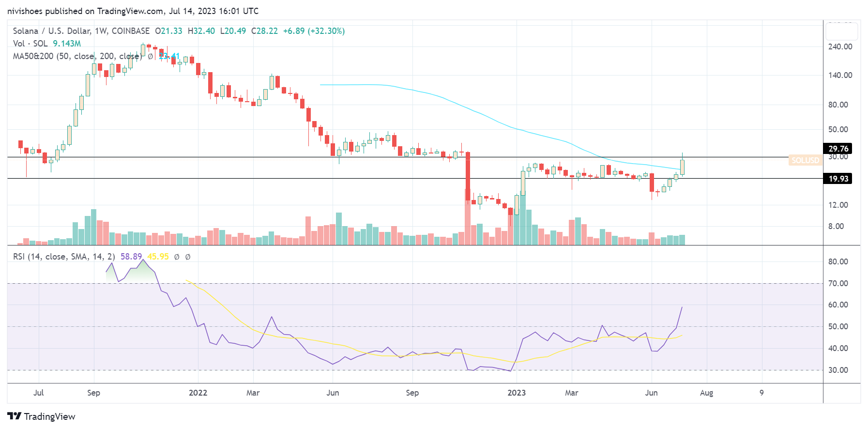
Task: Click the Vol · SOL volume legend
Action: pyautogui.click(x=30, y=44)
